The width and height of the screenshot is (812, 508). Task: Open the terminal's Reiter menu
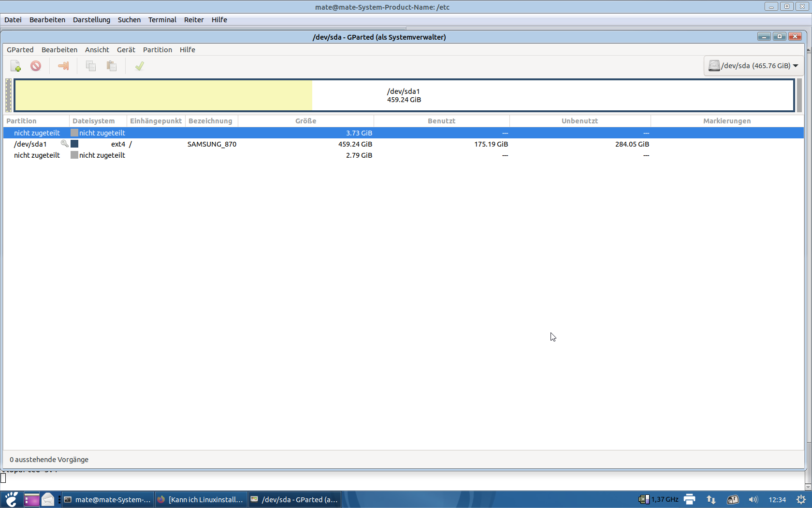(x=194, y=20)
